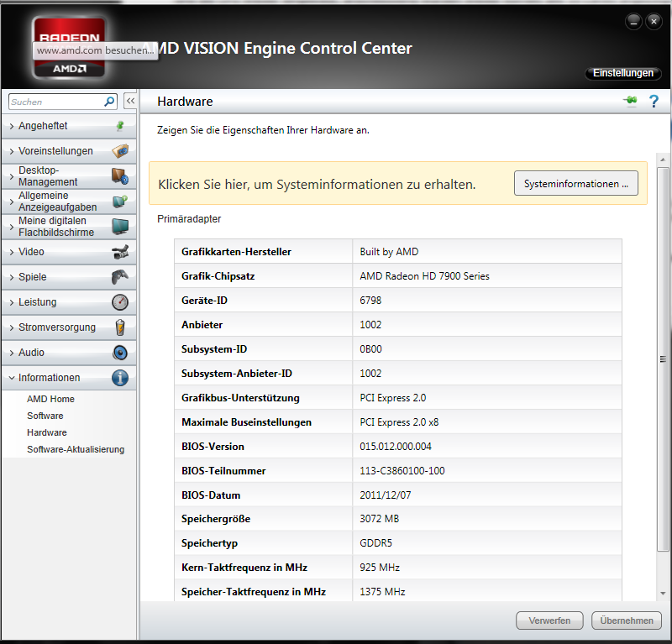672x644 pixels.
Task: Expand the Audio section
Action: pyautogui.click(x=12, y=353)
